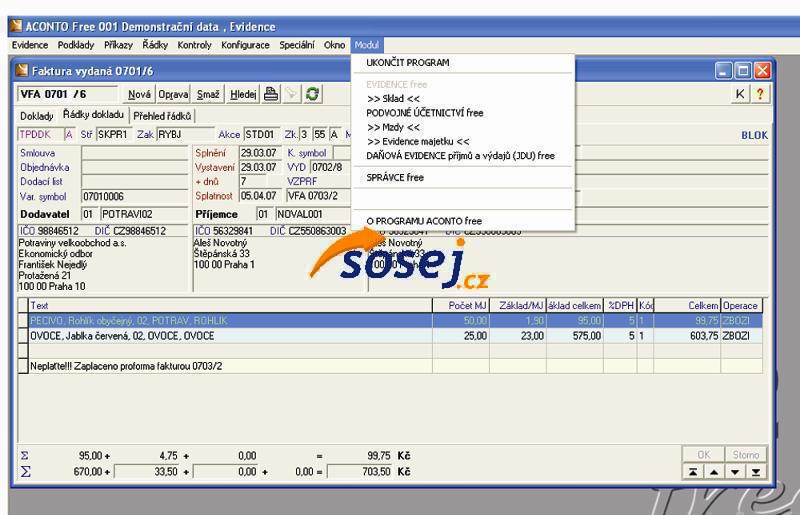
Task: Click the printer icon in the invoice toolbar
Action: pyautogui.click(x=271, y=94)
